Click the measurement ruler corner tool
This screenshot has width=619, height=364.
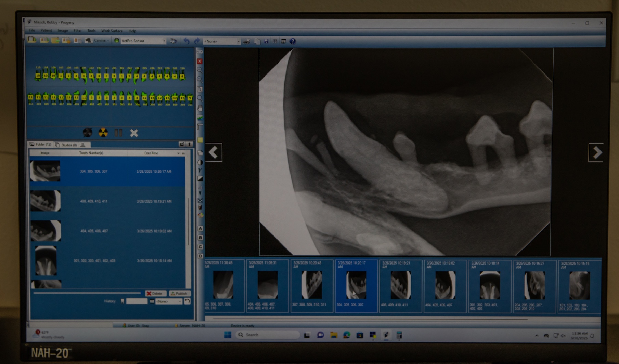(x=200, y=127)
